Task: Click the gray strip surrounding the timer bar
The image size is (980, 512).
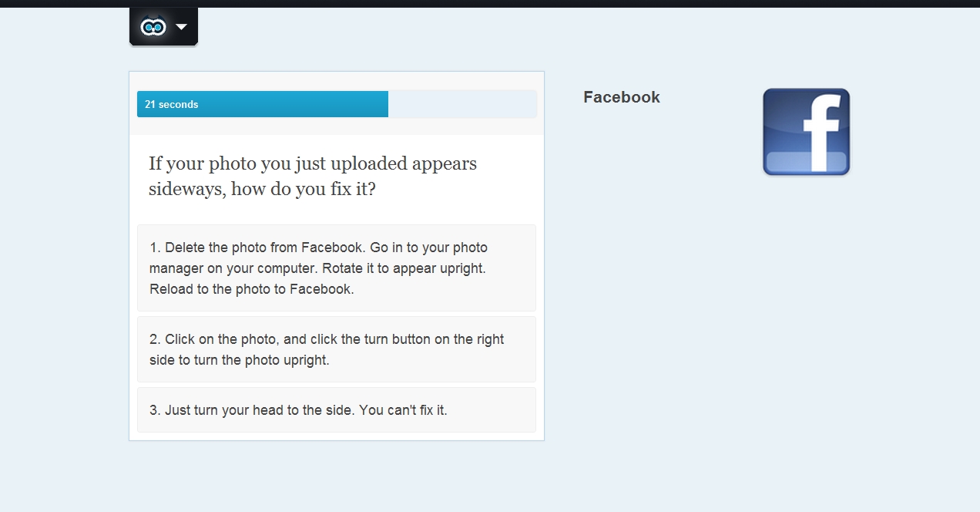Action: pyautogui.click(x=337, y=103)
